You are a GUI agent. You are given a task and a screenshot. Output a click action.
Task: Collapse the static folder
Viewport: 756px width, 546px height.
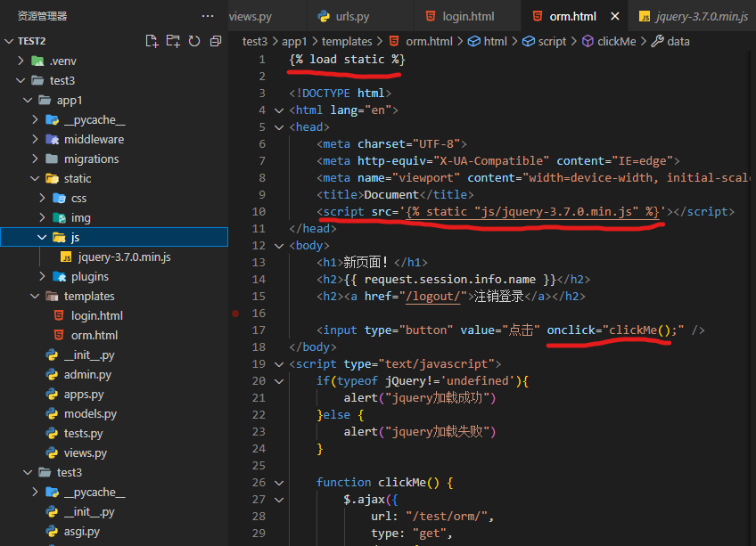[x=77, y=178]
